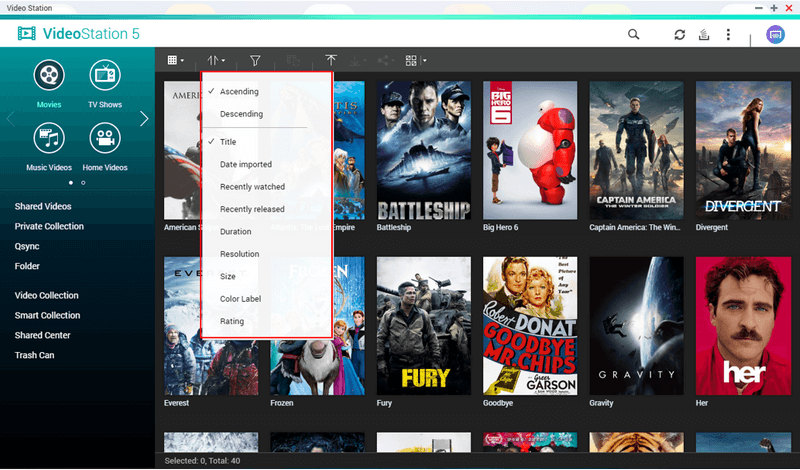
Task: Click the refresh icon in header
Action: (679, 34)
